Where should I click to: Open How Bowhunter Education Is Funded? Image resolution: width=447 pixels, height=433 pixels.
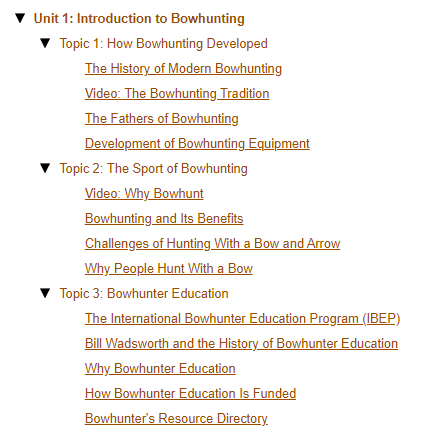coord(191,393)
